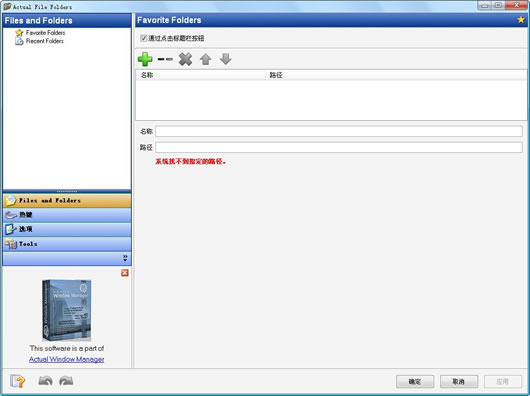Open the Actual Window Manager link
Screen dimensions: 530x396
click(66, 359)
